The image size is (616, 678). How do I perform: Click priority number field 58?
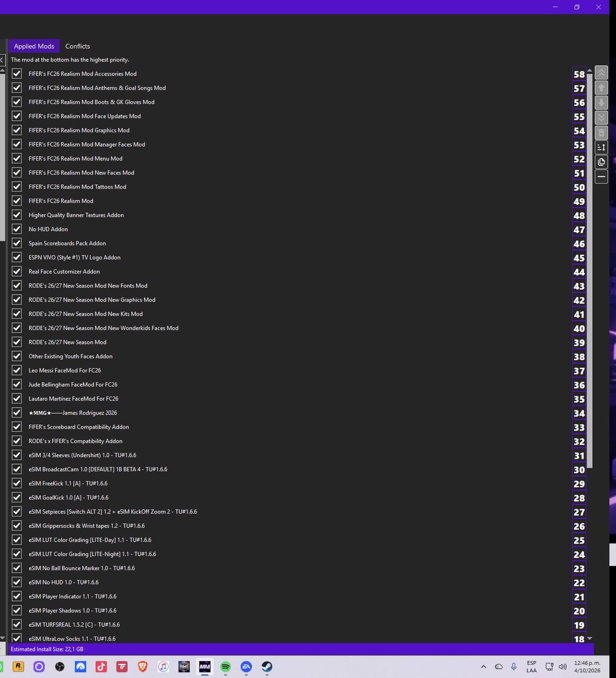579,74
